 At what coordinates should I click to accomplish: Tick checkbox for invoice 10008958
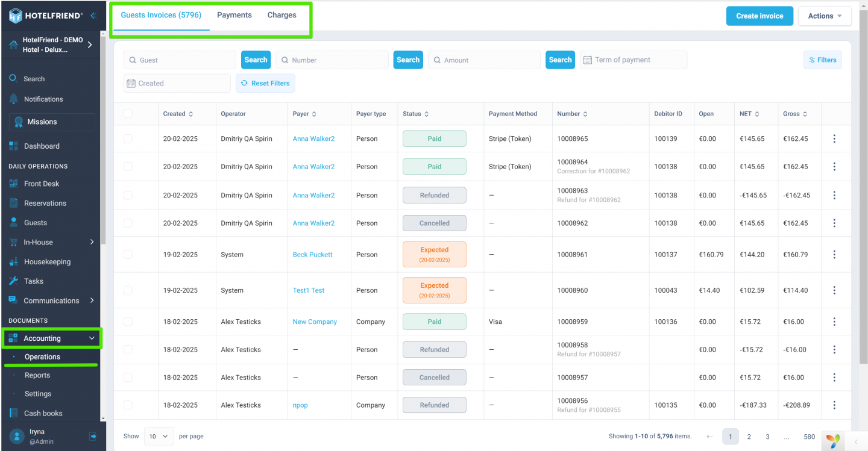click(128, 350)
